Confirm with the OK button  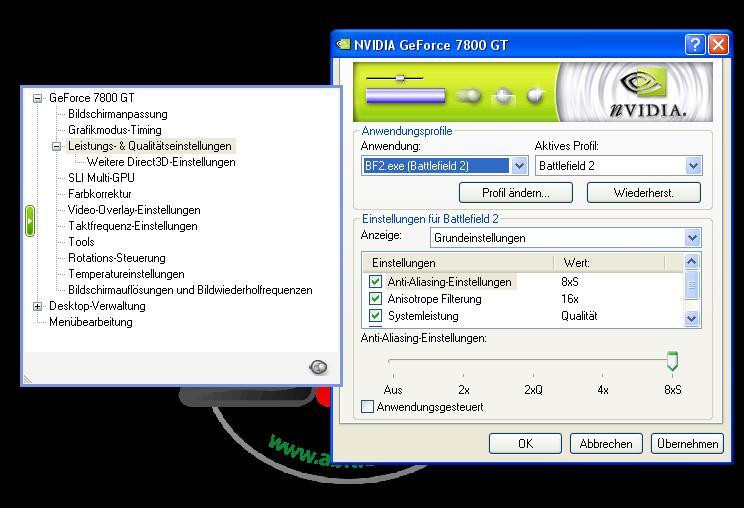point(525,443)
